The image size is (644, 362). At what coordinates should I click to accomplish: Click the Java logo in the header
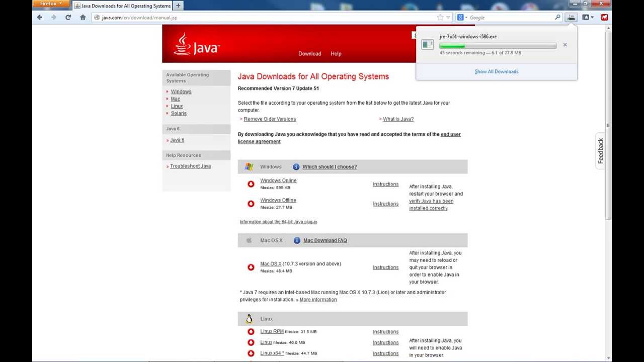197,44
